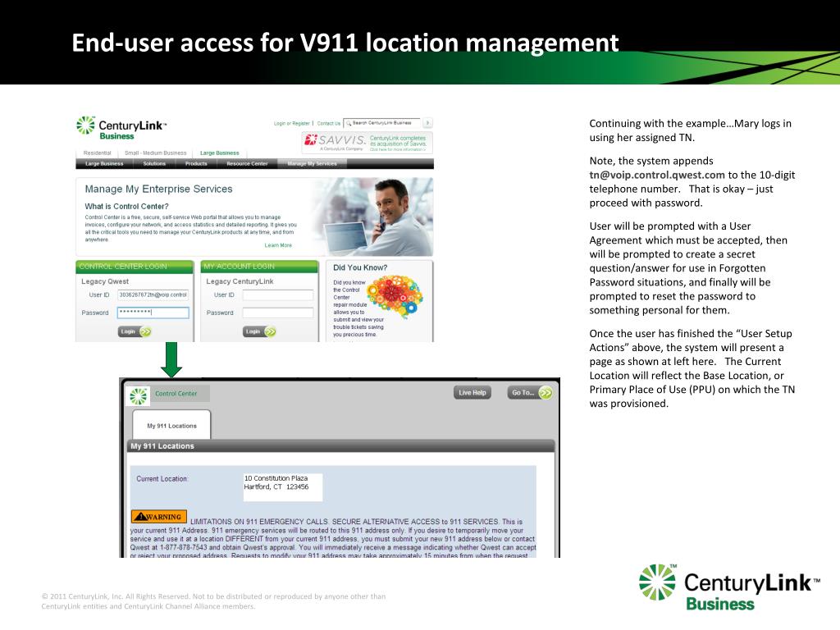
Task: Click Login under My Account Login
Action: (x=259, y=331)
